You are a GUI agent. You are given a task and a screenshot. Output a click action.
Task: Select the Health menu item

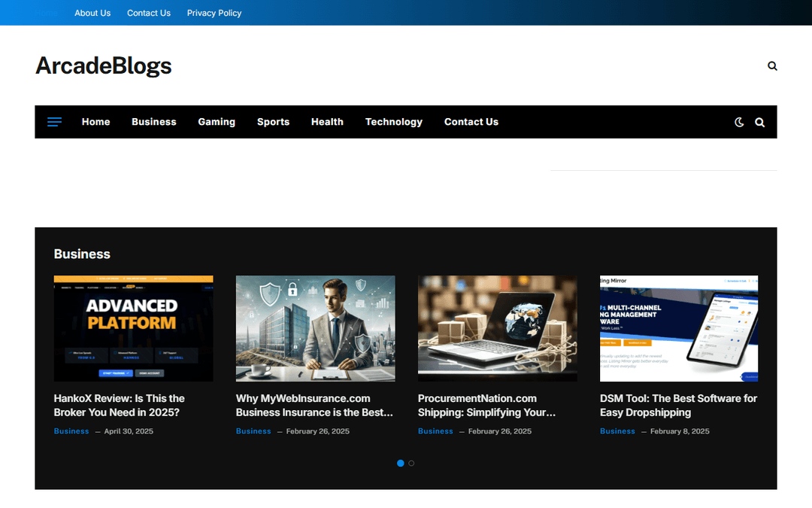click(x=327, y=122)
